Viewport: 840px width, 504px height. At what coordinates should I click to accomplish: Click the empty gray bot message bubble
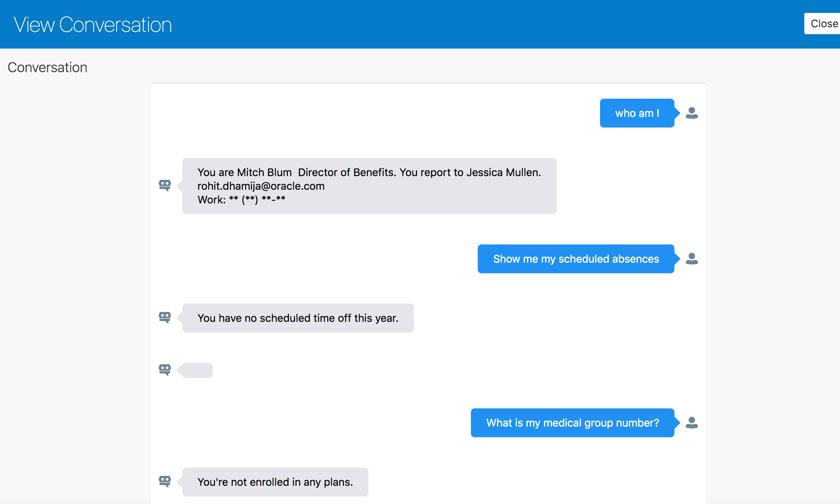(197, 370)
